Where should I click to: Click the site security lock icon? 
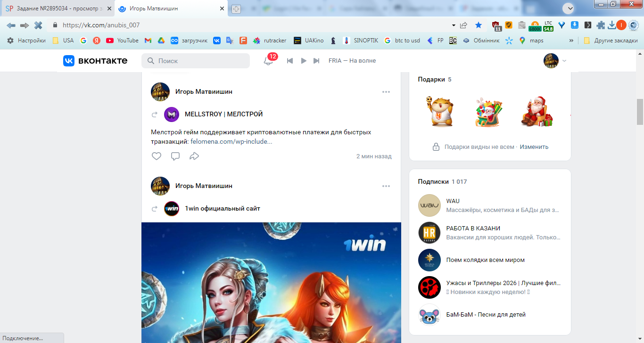tap(55, 25)
